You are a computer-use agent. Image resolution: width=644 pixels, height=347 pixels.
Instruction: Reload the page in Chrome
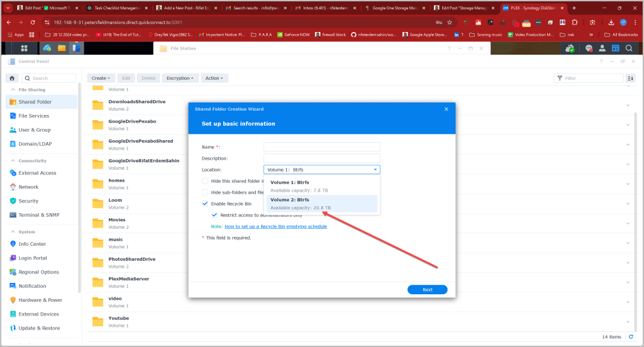(x=33, y=22)
